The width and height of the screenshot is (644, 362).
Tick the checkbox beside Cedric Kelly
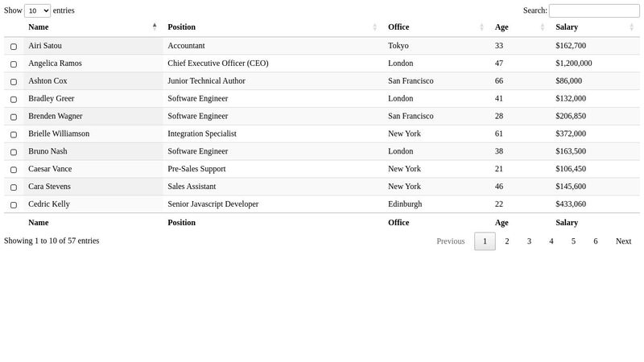[14, 205]
